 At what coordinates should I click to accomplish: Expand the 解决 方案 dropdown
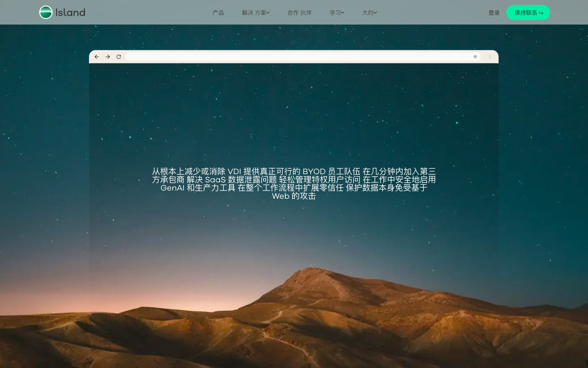[256, 13]
